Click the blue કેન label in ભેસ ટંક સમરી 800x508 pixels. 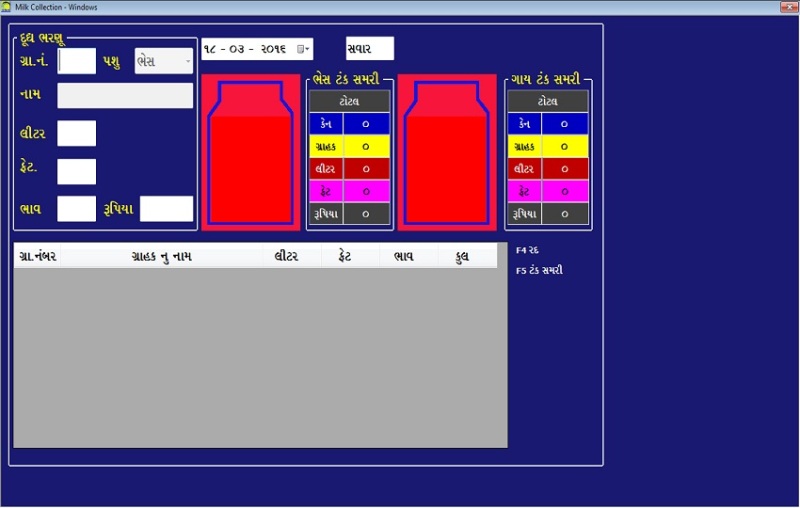[326, 124]
